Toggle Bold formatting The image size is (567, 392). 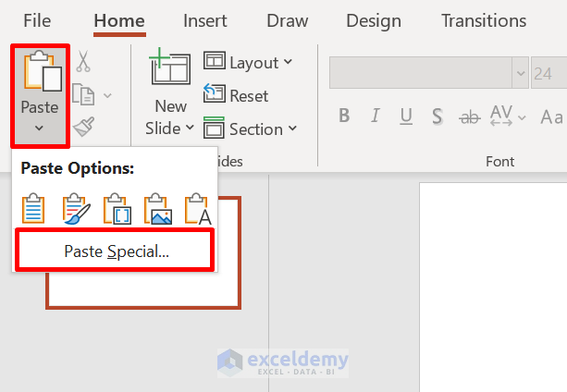point(344,116)
